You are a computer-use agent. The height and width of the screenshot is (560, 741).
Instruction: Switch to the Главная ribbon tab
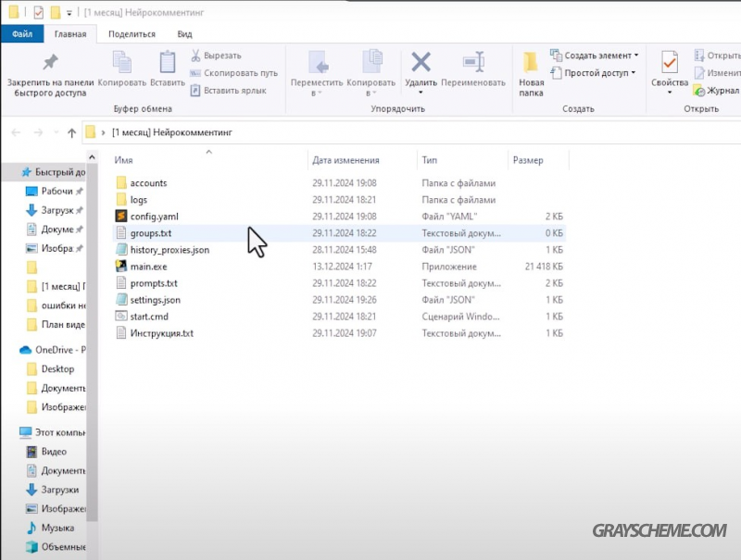70,34
